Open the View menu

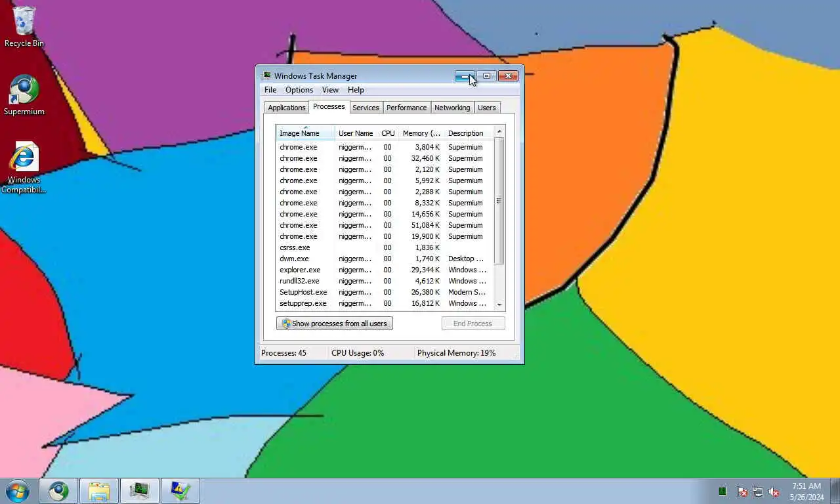click(x=330, y=90)
